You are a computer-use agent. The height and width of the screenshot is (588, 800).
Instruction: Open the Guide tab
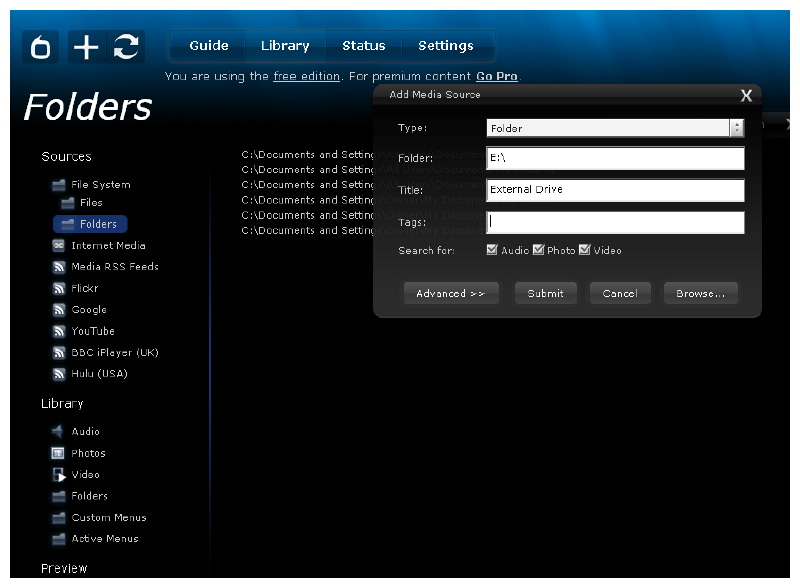pyautogui.click(x=209, y=46)
